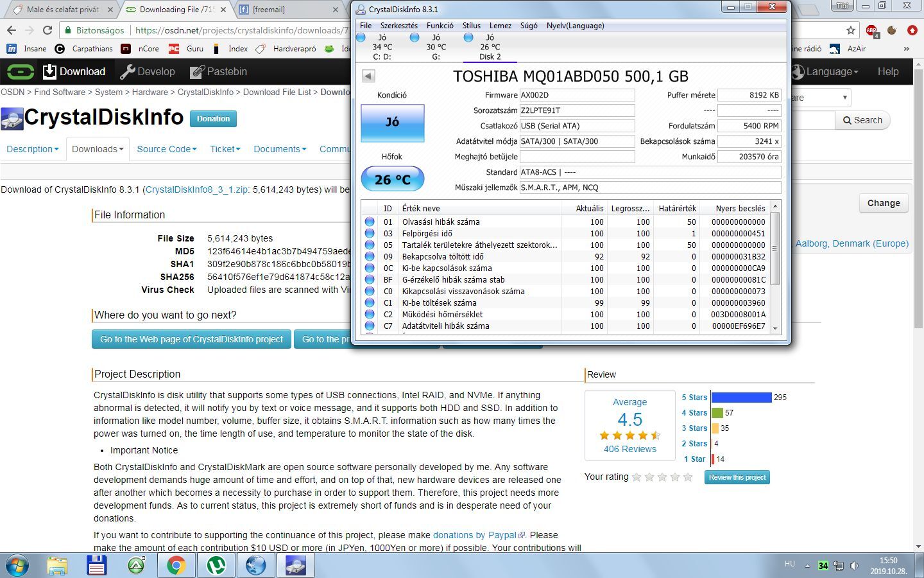This screenshot has height=578, width=924.
Task: Click the Review this project button
Action: [x=737, y=477]
